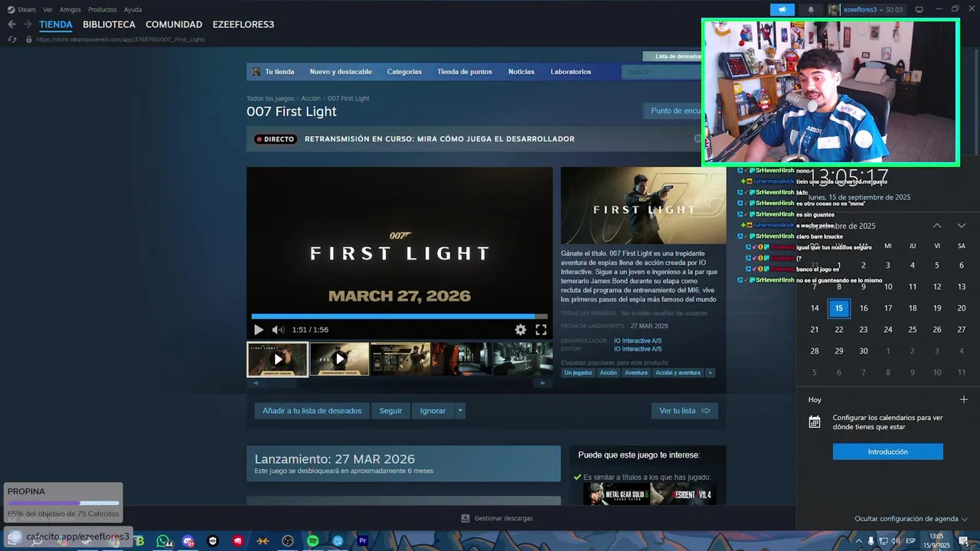Image resolution: width=980 pixels, height=551 pixels.
Task: Open Noticias store link
Action: click(521, 72)
